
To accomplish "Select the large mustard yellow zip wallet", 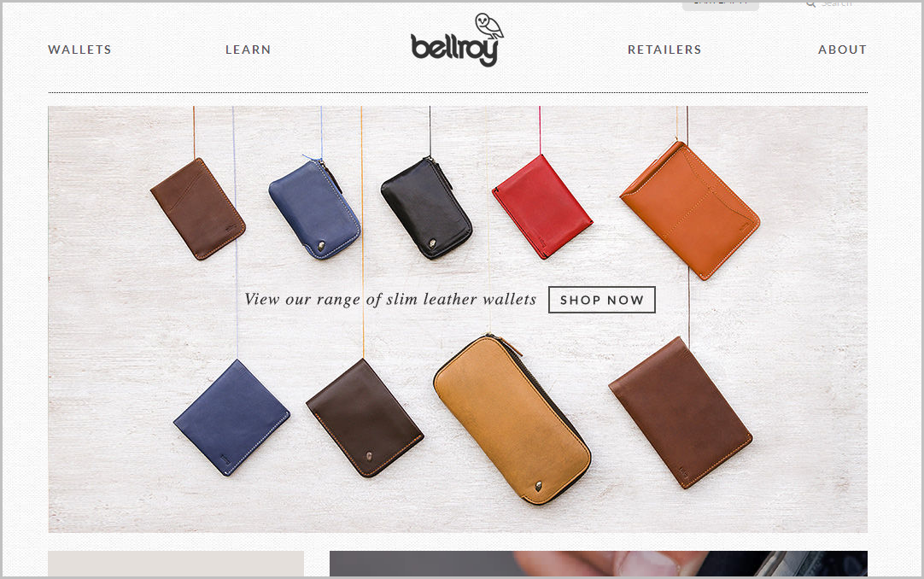I will [512, 419].
